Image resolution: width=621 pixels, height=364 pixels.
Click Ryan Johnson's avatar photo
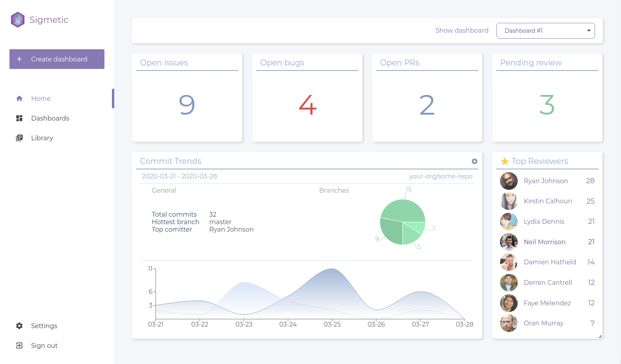pyautogui.click(x=509, y=181)
